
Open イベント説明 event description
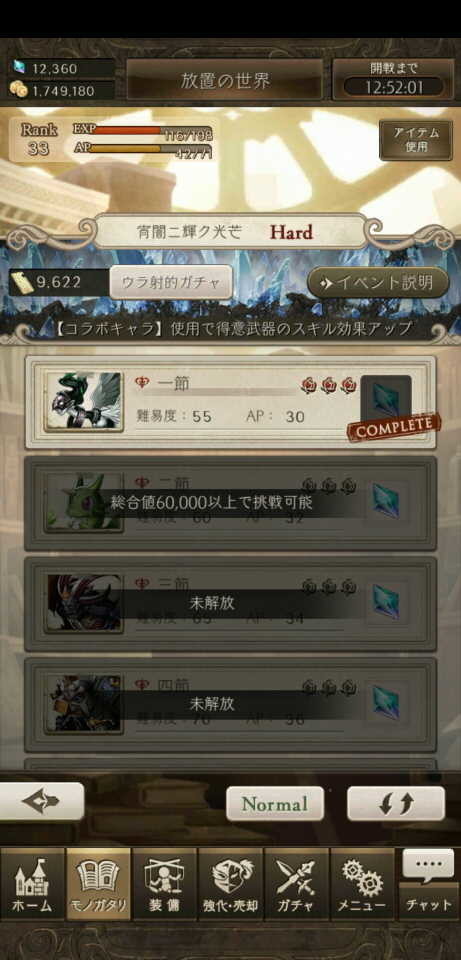coord(378,282)
